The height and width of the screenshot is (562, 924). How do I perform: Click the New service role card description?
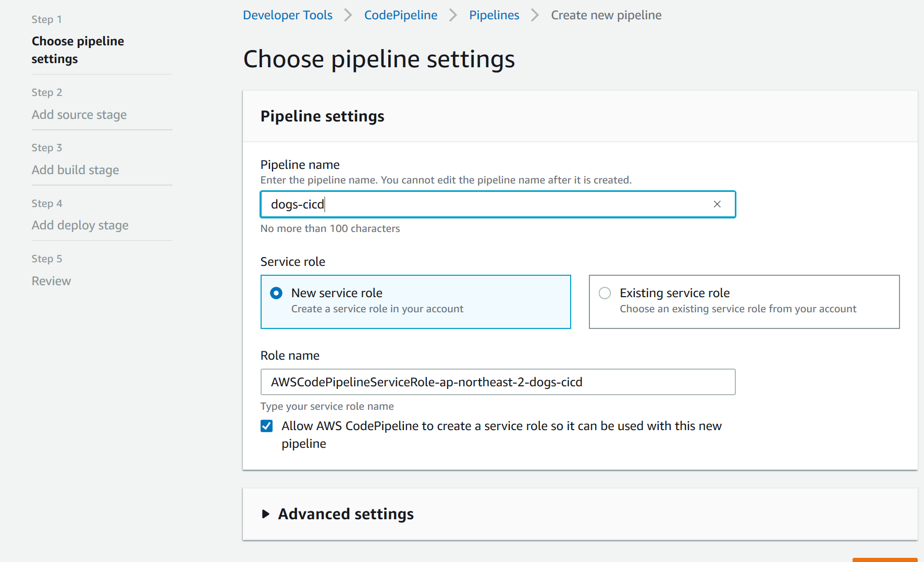[x=377, y=309]
